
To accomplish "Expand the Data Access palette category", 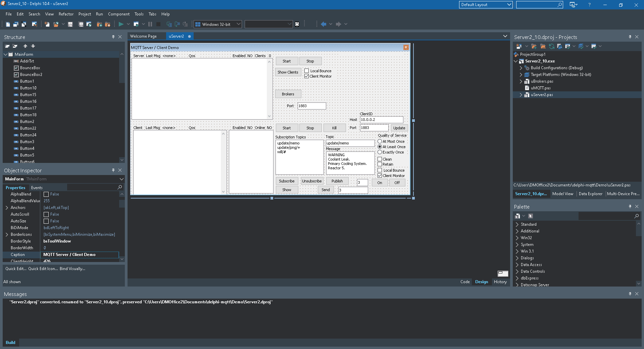I will [x=517, y=265].
